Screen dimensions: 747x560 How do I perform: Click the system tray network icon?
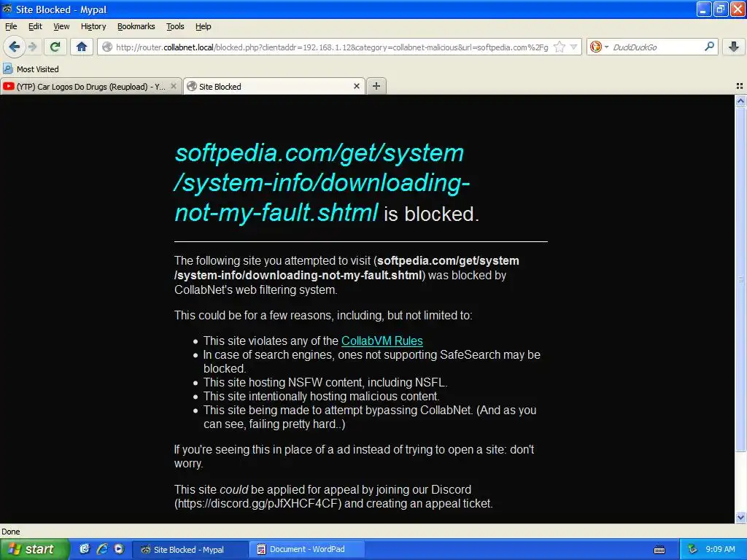click(x=692, y=549)
